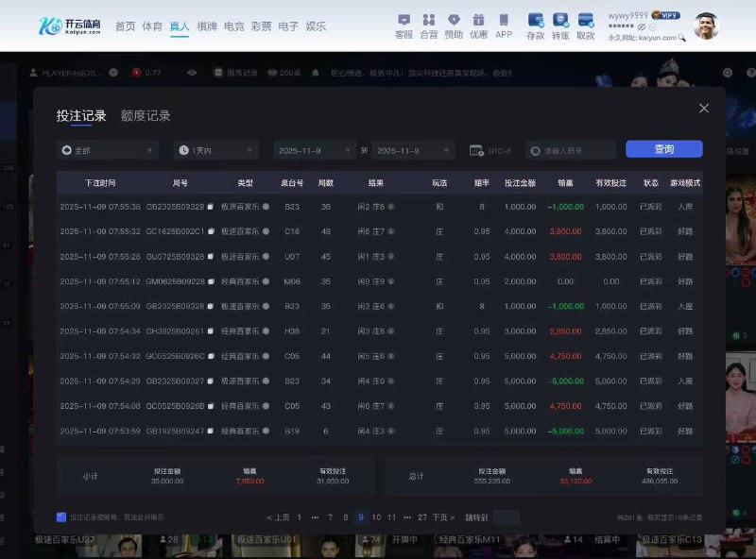Jump to page 10 in pagination
This screenshot has width=756, height=559.
coord(376,517)
